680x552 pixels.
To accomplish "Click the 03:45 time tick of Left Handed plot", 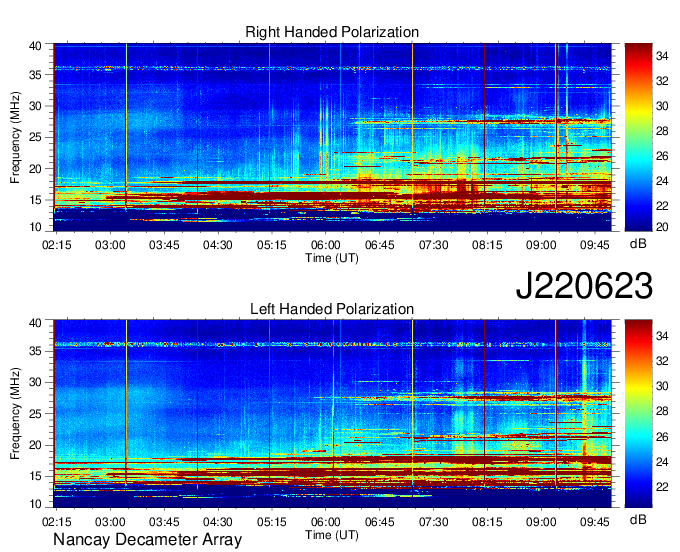I will 164,521.
